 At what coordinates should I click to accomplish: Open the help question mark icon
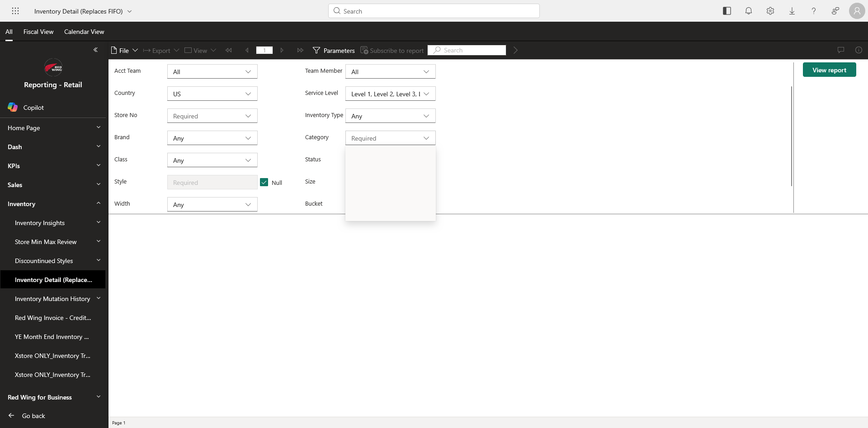(x=814, y=11)
